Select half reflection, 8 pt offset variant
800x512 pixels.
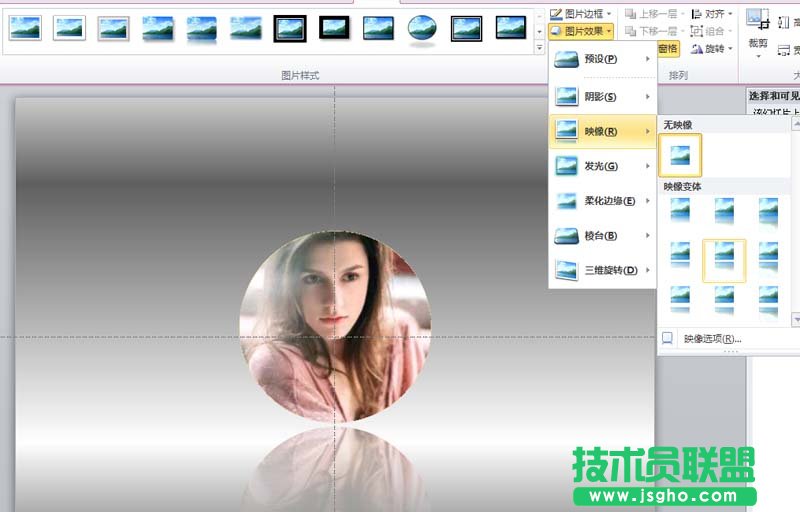pos(724,301)
